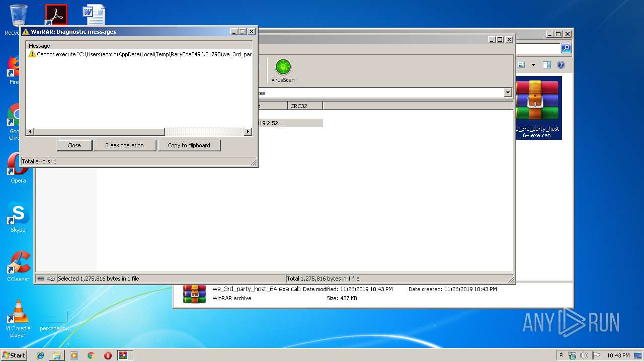Run VirusScan from the WinRAR toolbar
Screen dimensions: 644x362
pyautogui.click(x=283, y=71)
